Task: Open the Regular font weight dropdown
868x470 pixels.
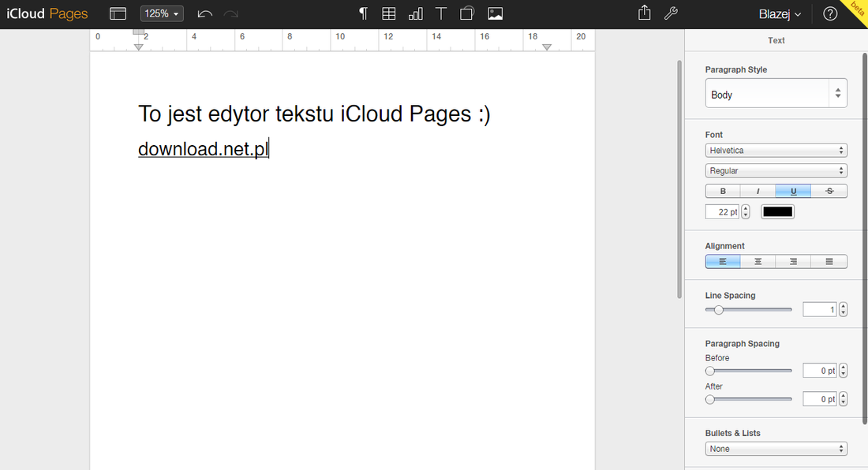Action: coord(776,171)
